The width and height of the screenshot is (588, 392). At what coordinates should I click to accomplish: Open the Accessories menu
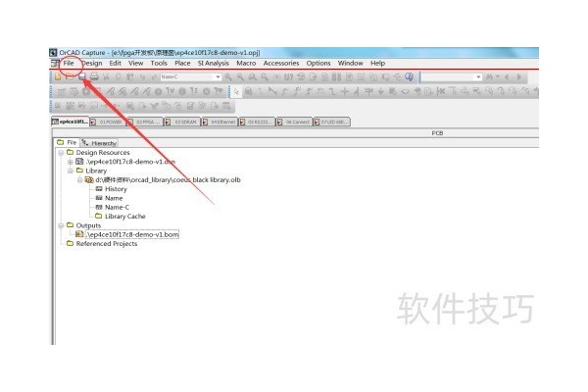click(x=281, y=63)
